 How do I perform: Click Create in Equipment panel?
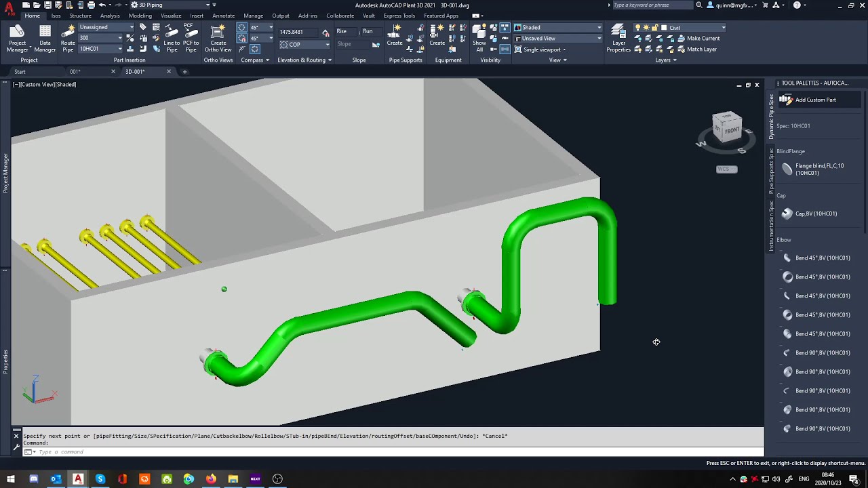pos(437,36)
